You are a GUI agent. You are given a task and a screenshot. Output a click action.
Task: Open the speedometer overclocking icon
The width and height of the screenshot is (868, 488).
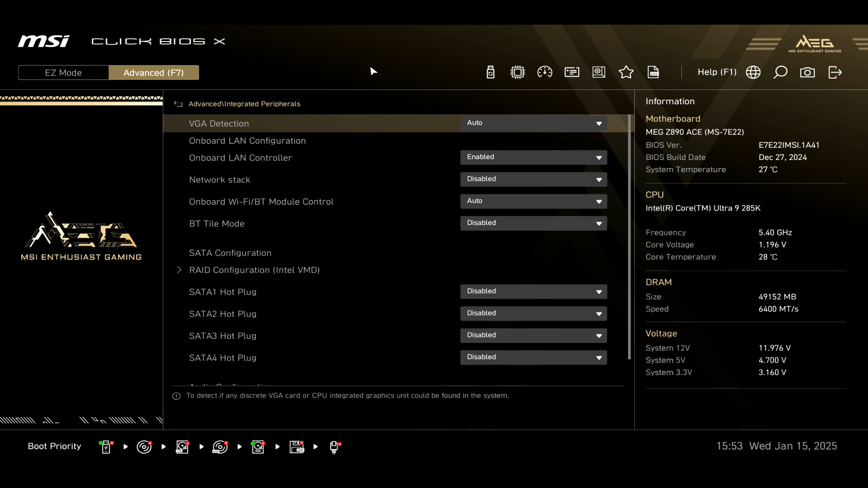pos(545,72)
